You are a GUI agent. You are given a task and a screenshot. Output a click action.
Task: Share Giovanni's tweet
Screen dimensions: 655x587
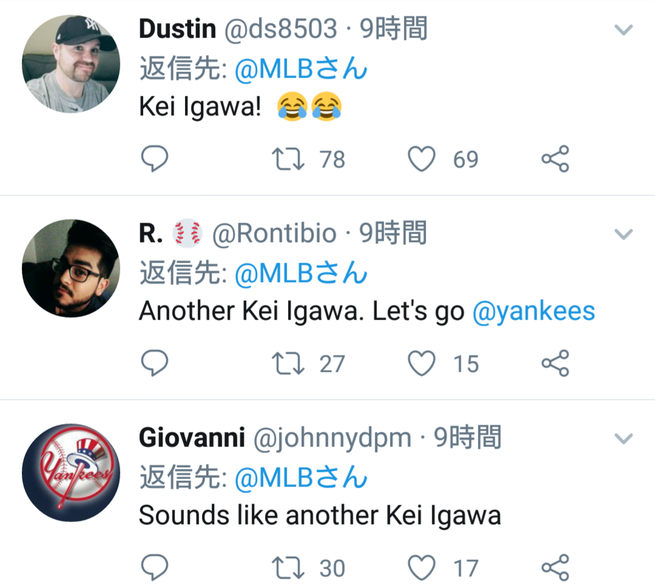point(555,568)
